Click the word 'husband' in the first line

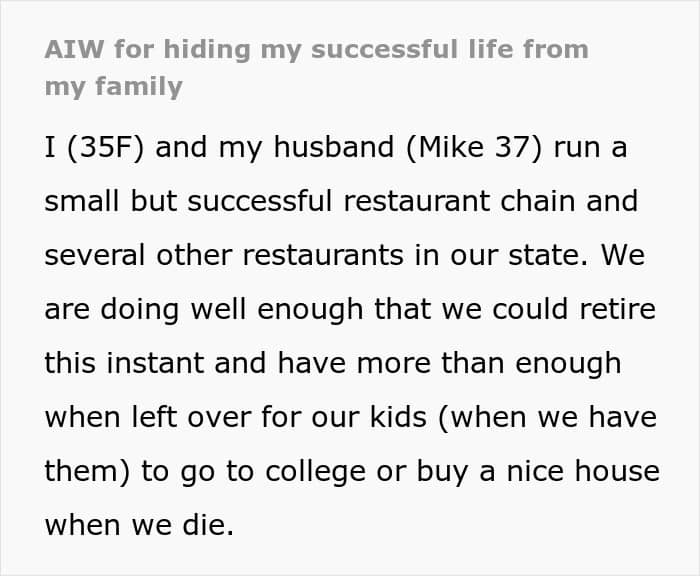tap(334, 147)
